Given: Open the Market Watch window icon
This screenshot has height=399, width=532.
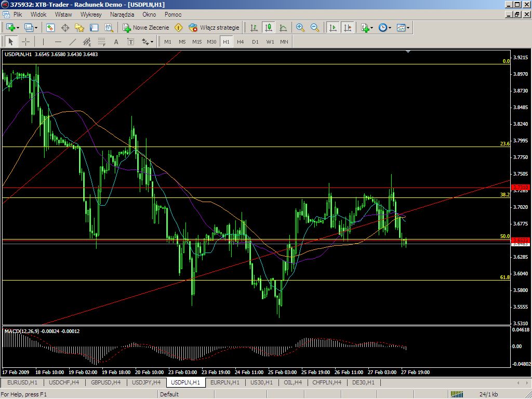Looking at the screenshot, I should coord(50,28).
